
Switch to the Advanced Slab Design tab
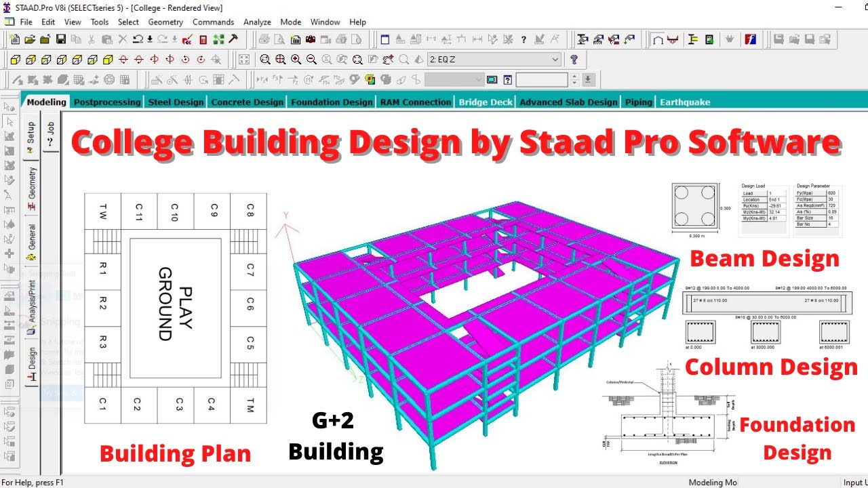point(568,102)
